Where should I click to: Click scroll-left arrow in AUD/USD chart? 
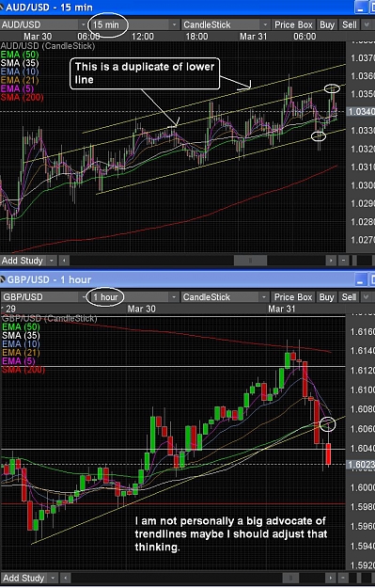tap(64, 261)
